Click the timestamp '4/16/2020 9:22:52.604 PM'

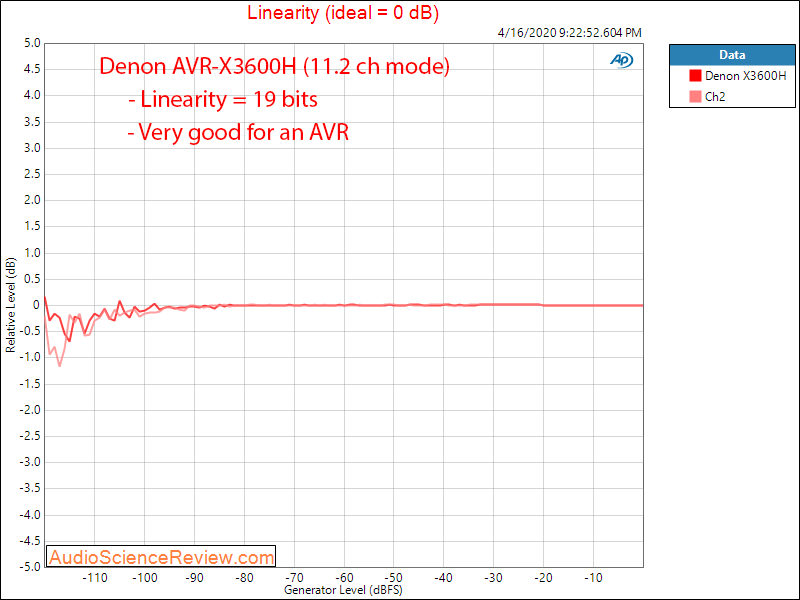coord(569,33)
